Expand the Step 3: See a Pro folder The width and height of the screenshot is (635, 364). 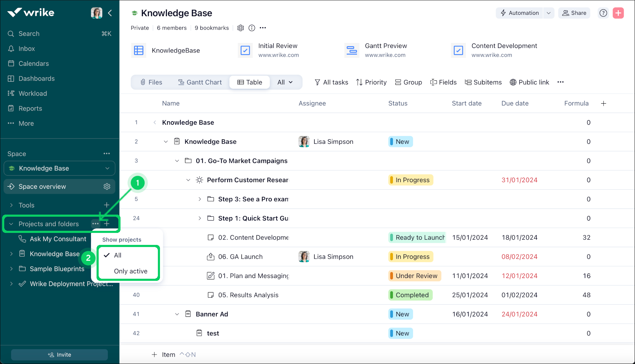[199, 199]
